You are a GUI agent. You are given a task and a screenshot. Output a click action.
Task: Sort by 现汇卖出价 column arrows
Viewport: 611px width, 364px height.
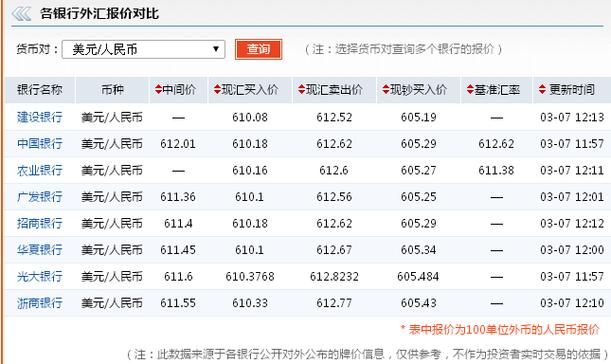(x=302, y=90)
